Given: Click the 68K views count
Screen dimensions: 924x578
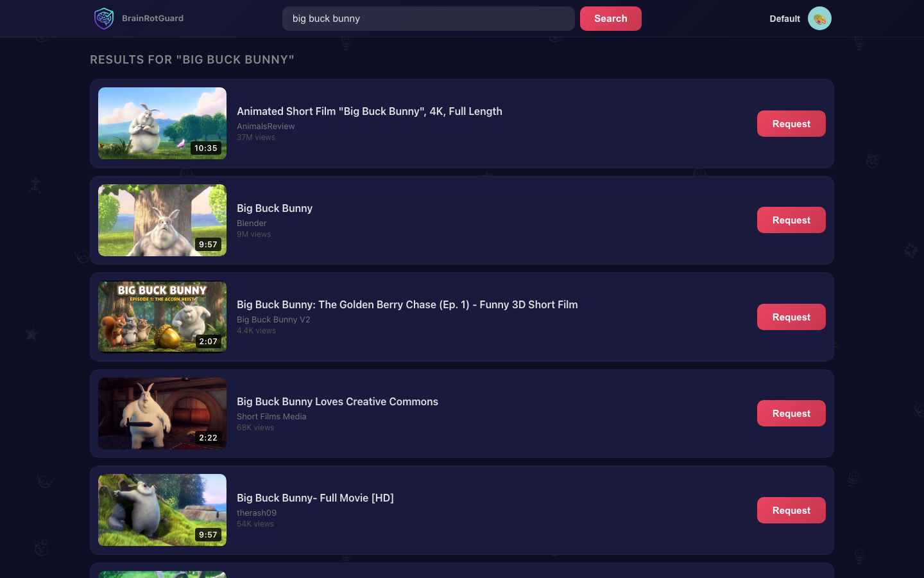Looking at the screenshot, I should [x=255, y=428].
